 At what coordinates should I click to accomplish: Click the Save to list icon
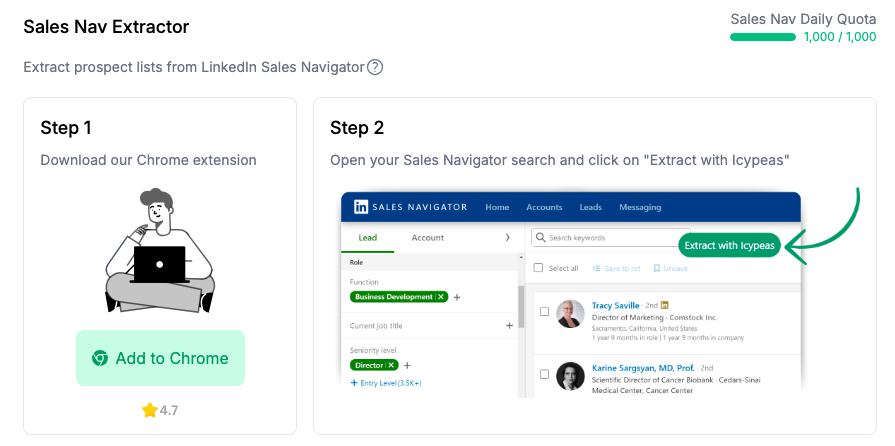(597, 268)
